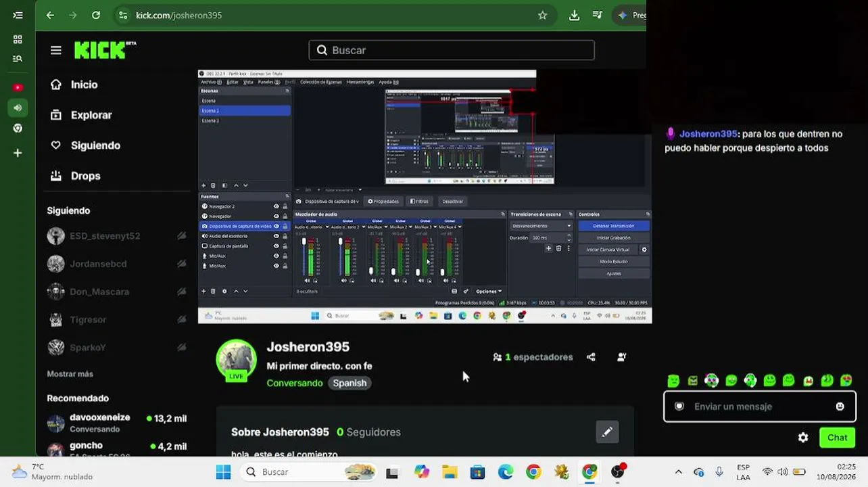Open the tab search icon in sidebar
This screenshot has height=487, width=868.
[18, 59]
